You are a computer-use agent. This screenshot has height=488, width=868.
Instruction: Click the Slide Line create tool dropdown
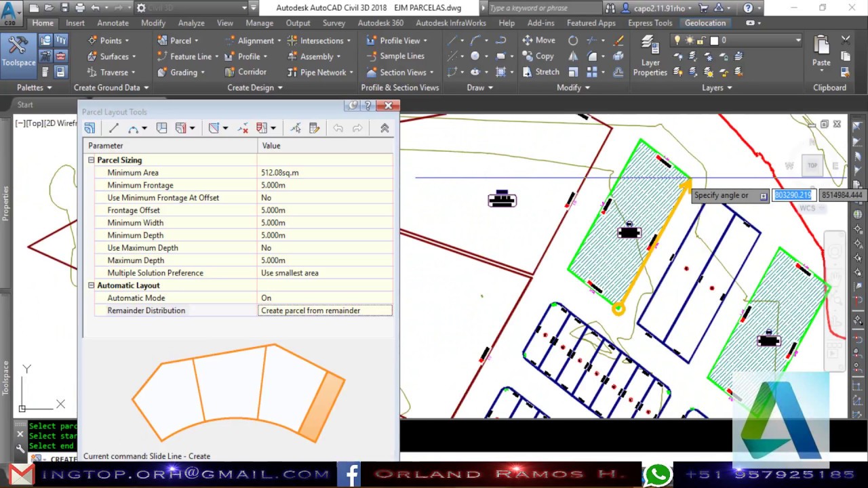coord(192,128)
